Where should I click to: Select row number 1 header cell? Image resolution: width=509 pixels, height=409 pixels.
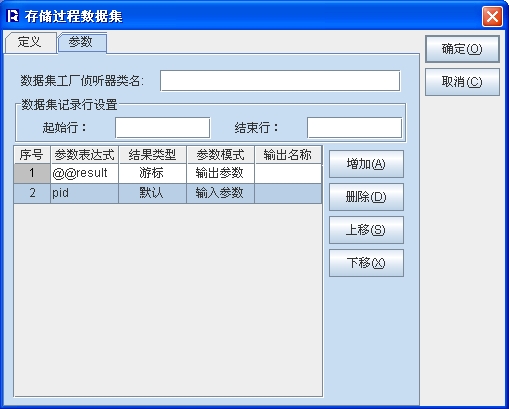(x=32, y=173)
